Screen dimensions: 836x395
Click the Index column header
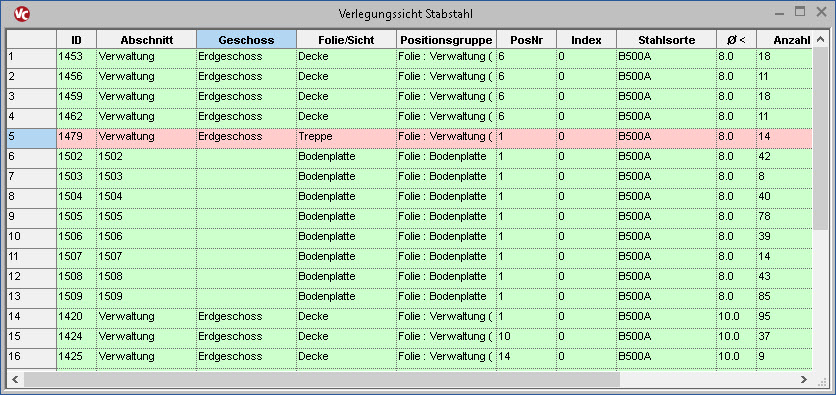(586, 40)
